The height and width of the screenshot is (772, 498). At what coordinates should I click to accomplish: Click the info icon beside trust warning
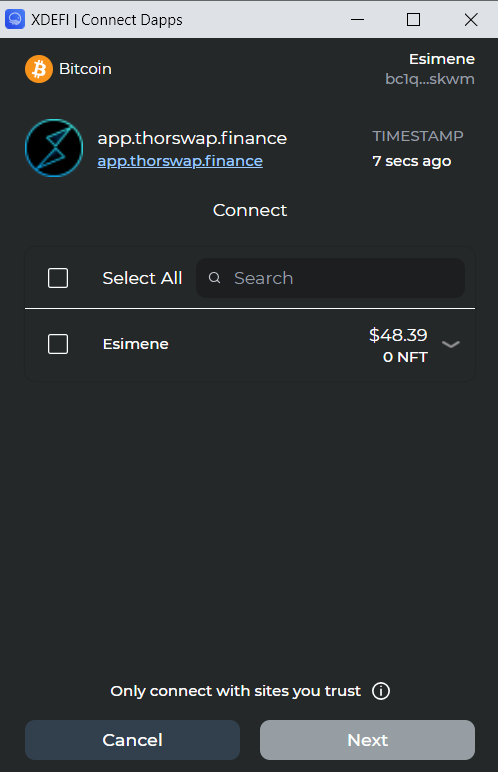coord(381,691)
